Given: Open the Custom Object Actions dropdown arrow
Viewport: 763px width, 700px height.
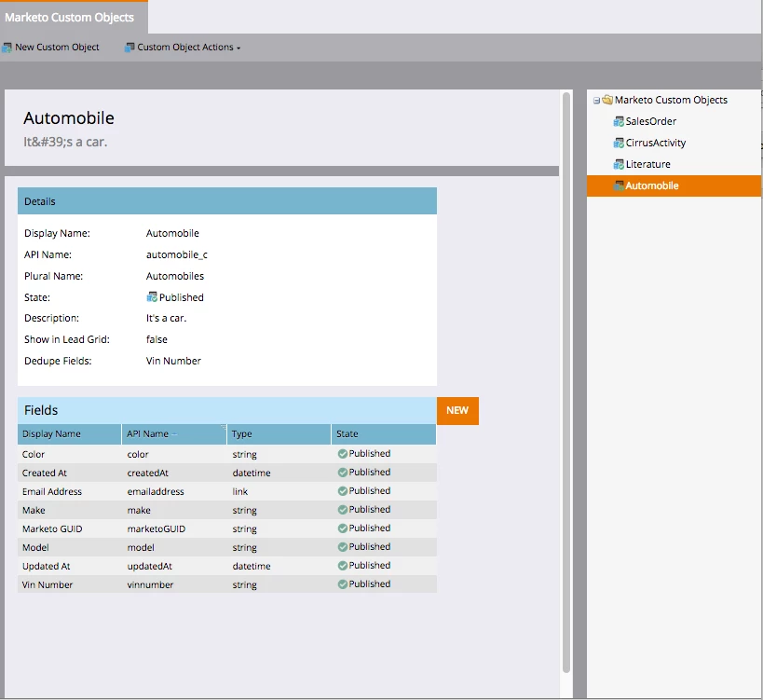Looking at the screenshot, I should point(238,48).
